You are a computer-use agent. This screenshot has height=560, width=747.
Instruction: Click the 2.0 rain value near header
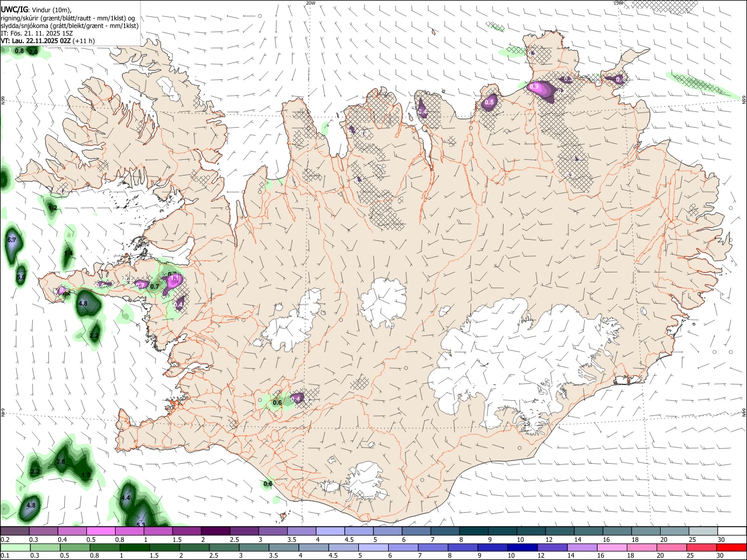point(33,52)
